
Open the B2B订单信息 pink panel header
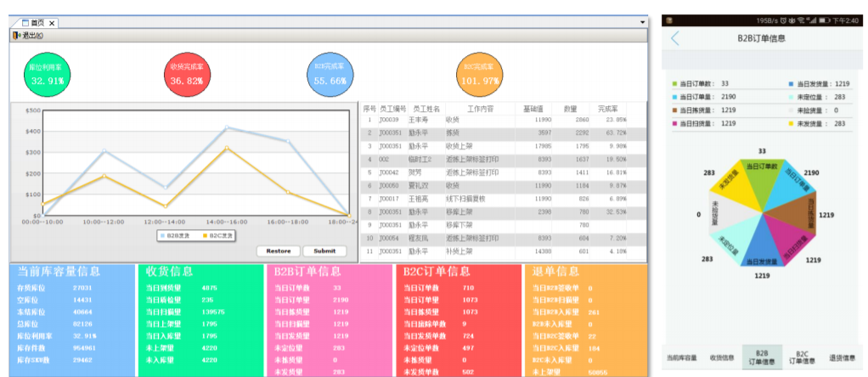(x=307, y=271)
